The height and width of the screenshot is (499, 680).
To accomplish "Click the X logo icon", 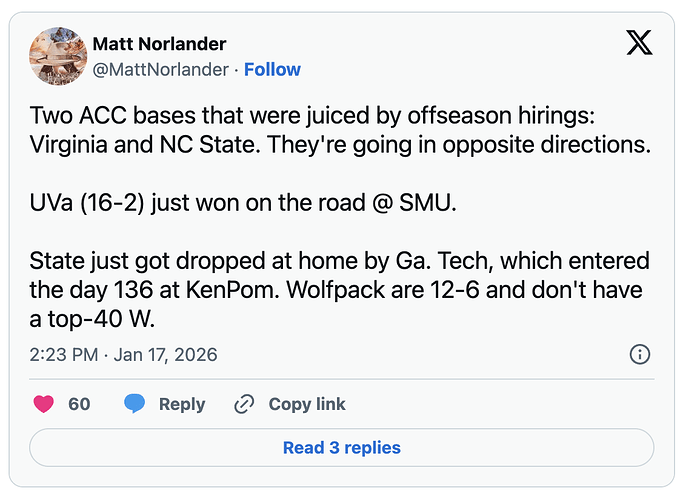I will (x=638, y=43).
